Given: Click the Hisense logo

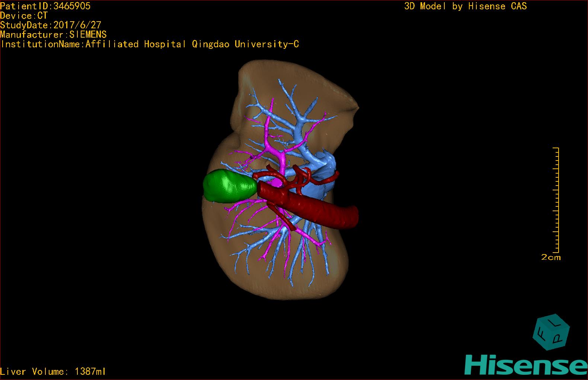Looking at the screenshot, I should (x=526, y=364).
